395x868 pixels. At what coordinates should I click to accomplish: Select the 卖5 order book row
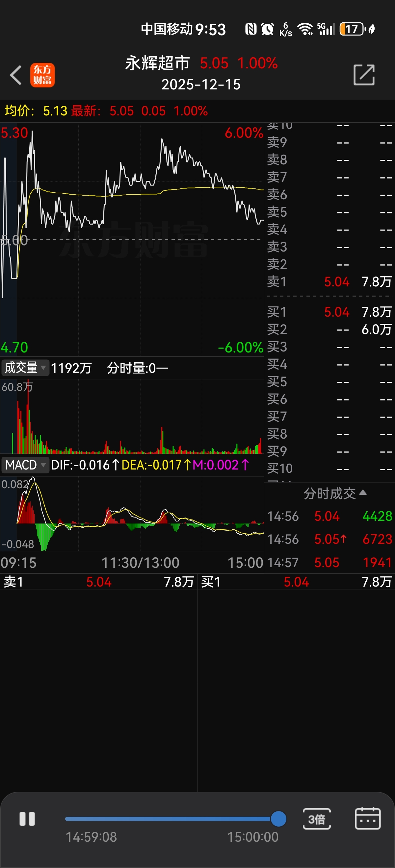(x=329, y=212)
